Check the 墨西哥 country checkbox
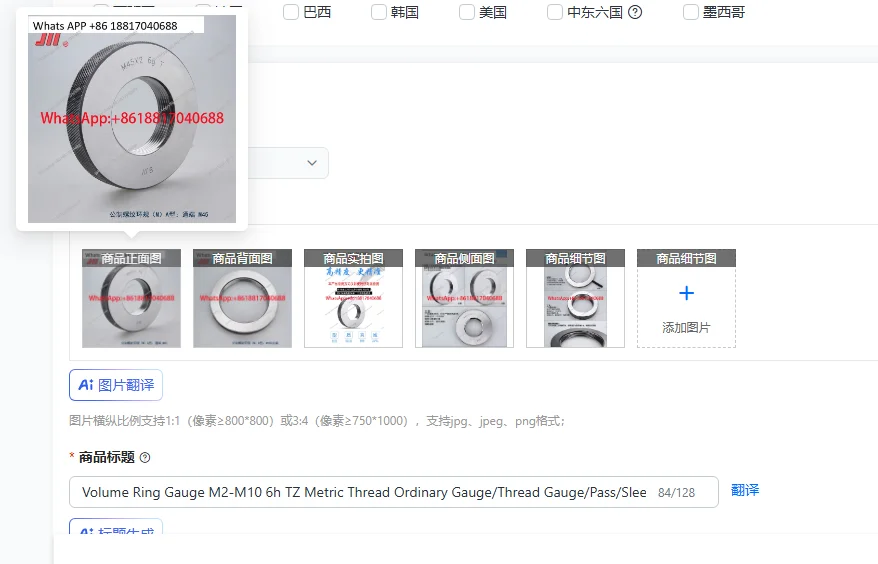878x564 pixels. coord(691,12)
